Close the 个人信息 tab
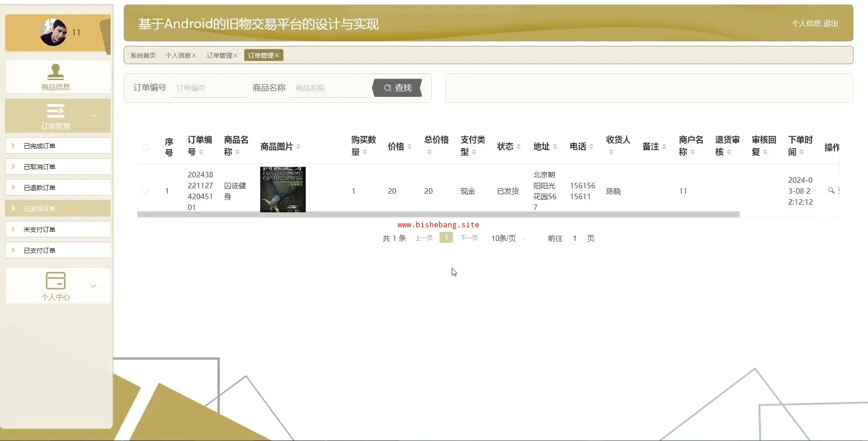This screenshot has width=868, height=441. (x=194, y=55)
